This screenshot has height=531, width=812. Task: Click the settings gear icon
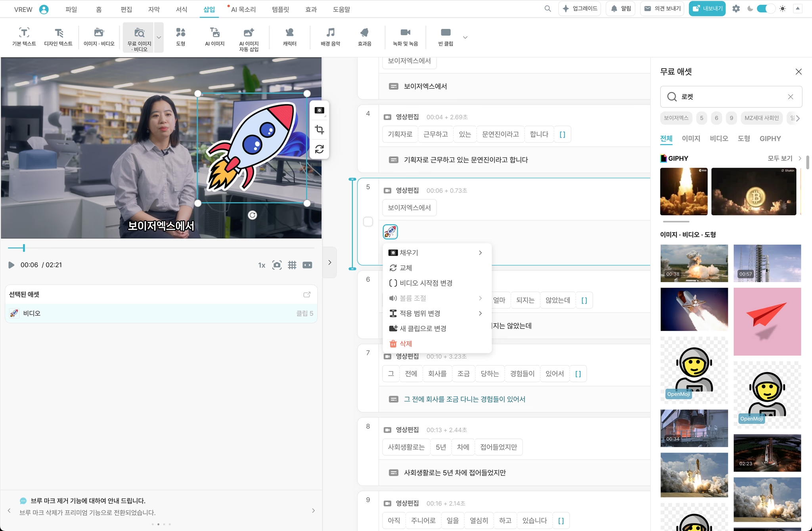[736, 8]
